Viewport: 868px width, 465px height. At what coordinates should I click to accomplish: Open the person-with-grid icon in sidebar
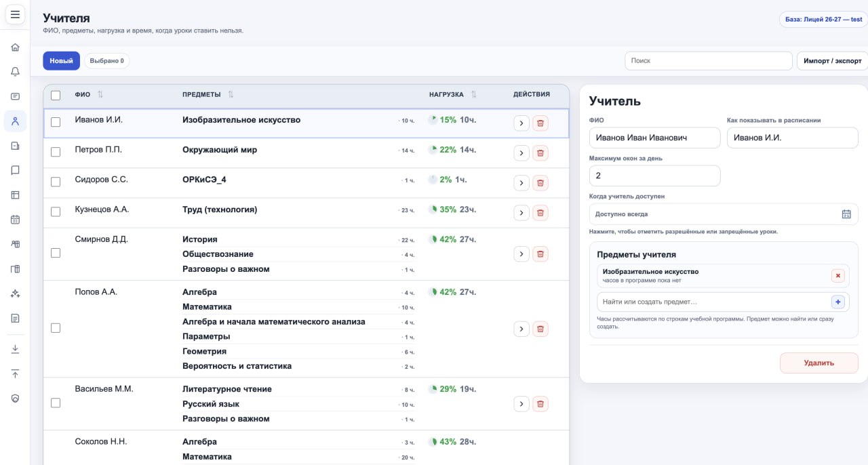(x=15, y=244)
